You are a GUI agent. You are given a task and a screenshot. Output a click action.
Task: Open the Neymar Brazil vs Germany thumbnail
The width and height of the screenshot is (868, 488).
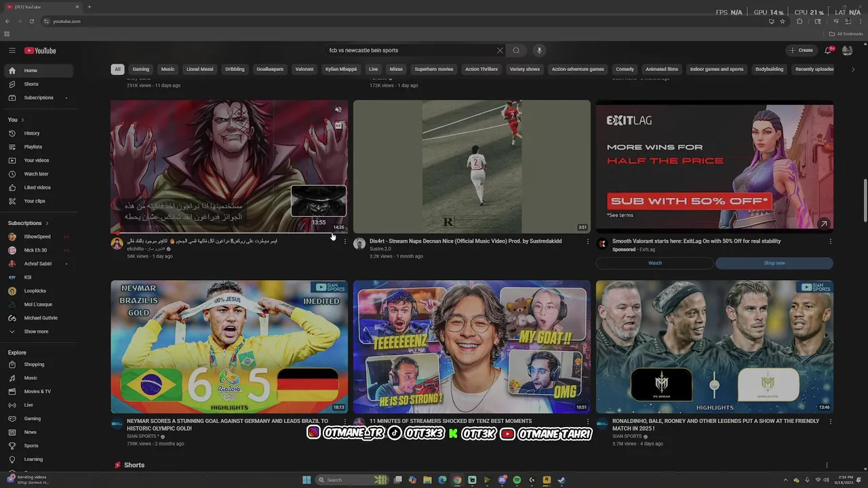pos(229,346)
